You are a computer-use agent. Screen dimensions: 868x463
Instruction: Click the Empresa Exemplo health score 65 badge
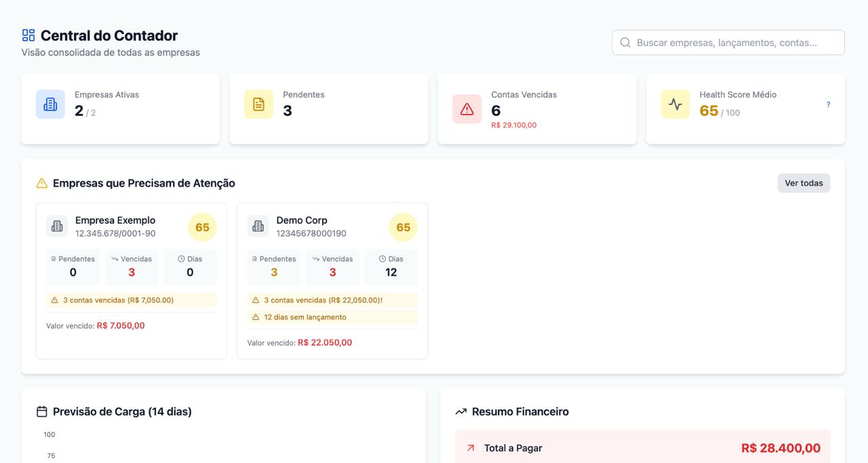pyautogui.click(x=202, y=227)
